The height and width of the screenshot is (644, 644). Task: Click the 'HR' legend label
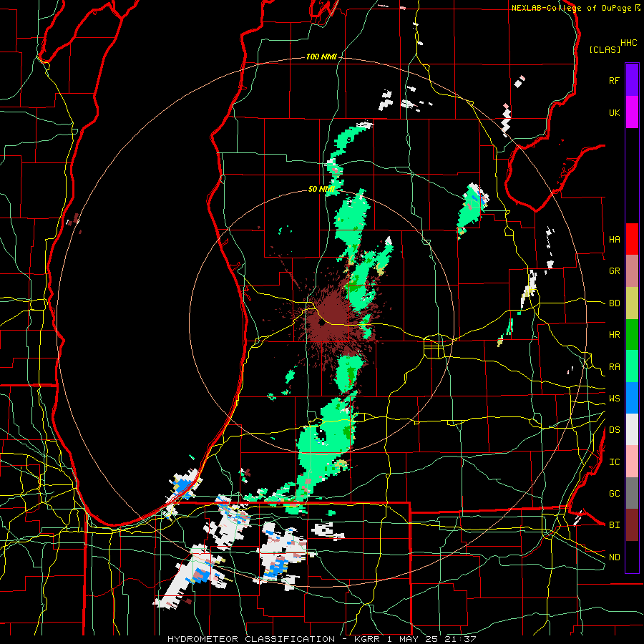(x=614, y=335)
